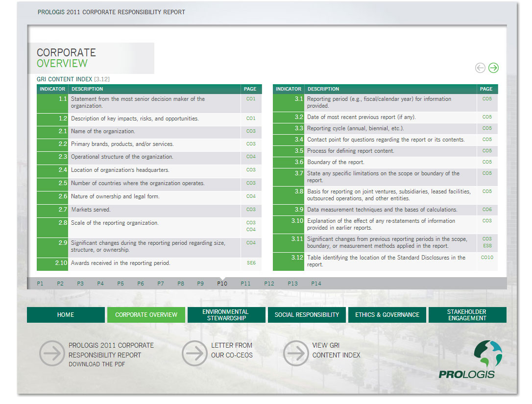Open the Home navigation tab
This screenshot has width=532, height=404.
pos(66,315)
